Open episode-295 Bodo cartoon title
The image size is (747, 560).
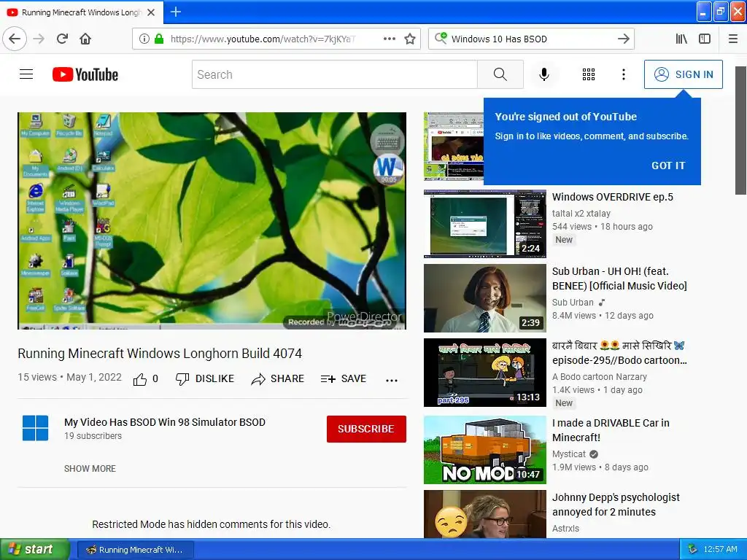(x=619, y=353)
